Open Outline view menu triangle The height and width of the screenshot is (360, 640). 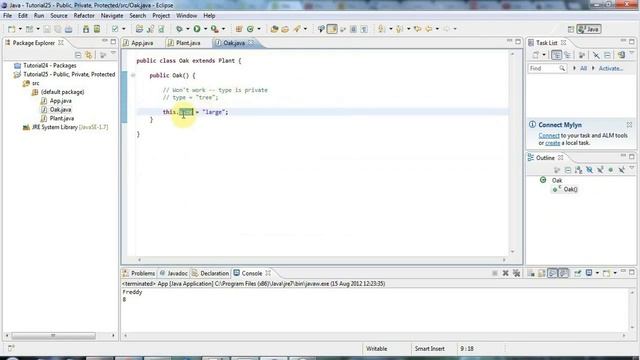(631, 168)
